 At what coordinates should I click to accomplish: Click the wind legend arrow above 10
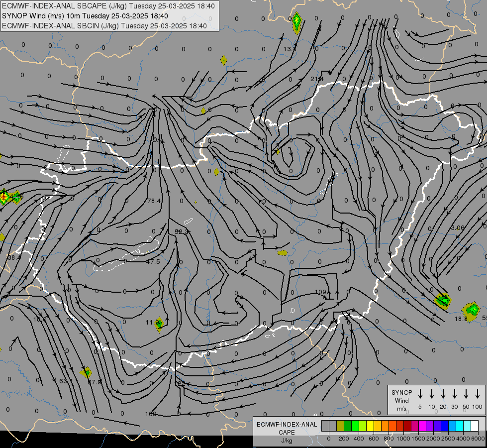432,394
